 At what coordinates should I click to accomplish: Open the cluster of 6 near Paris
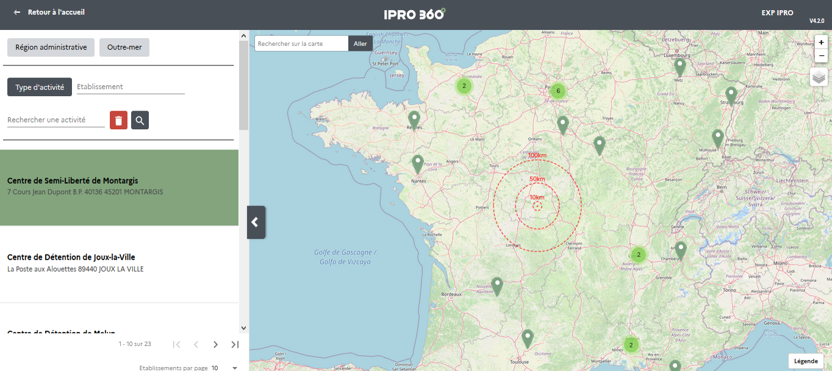(558, 91)
